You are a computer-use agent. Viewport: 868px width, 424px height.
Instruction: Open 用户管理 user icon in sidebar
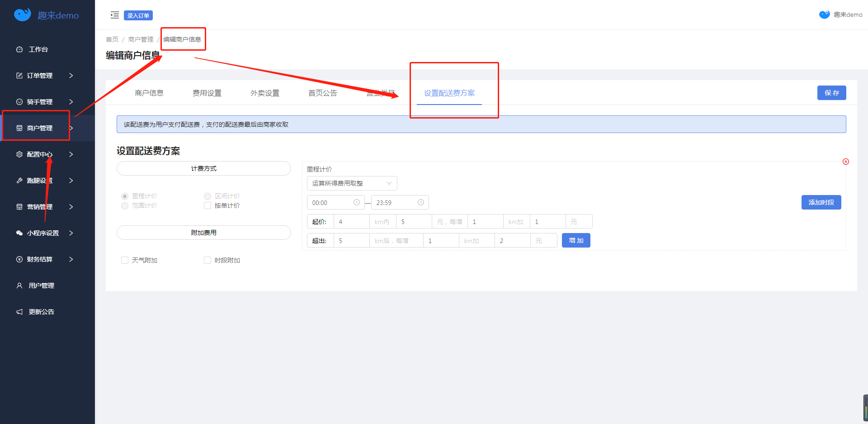(19, 286)
